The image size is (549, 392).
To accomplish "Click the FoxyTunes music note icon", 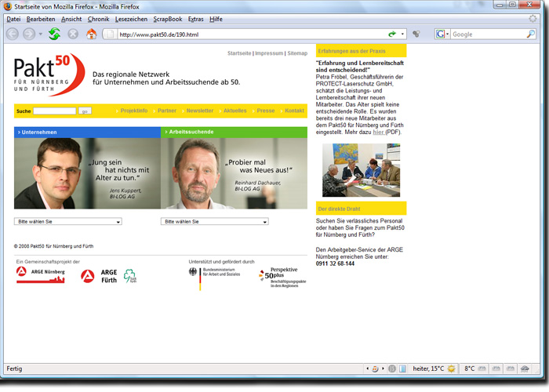I will [x=375, y=368].
